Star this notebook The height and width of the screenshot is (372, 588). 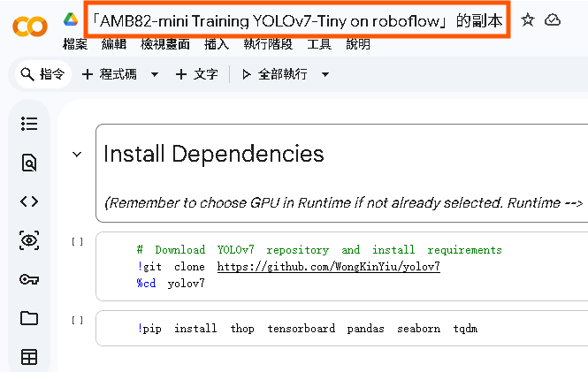pos(528,19)
